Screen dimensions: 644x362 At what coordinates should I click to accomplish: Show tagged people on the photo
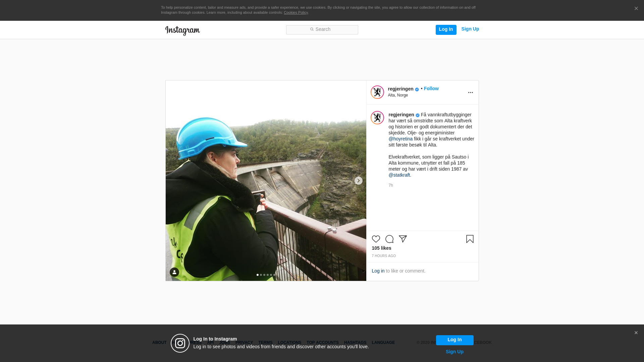click(x=174, y=272)
